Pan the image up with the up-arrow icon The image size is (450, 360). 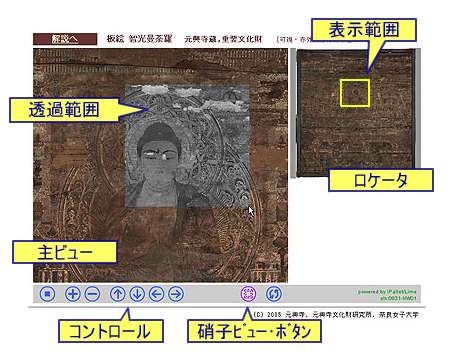(x=117, y=294)
